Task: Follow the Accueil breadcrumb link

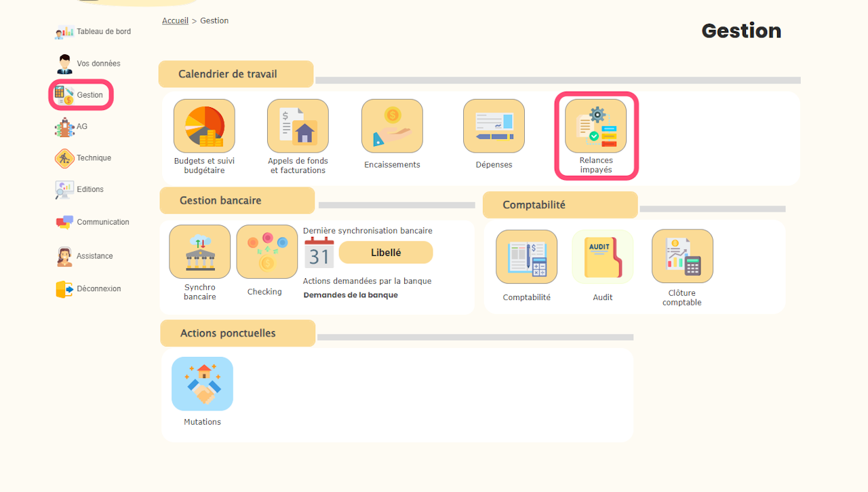Action: pos(175,21)
